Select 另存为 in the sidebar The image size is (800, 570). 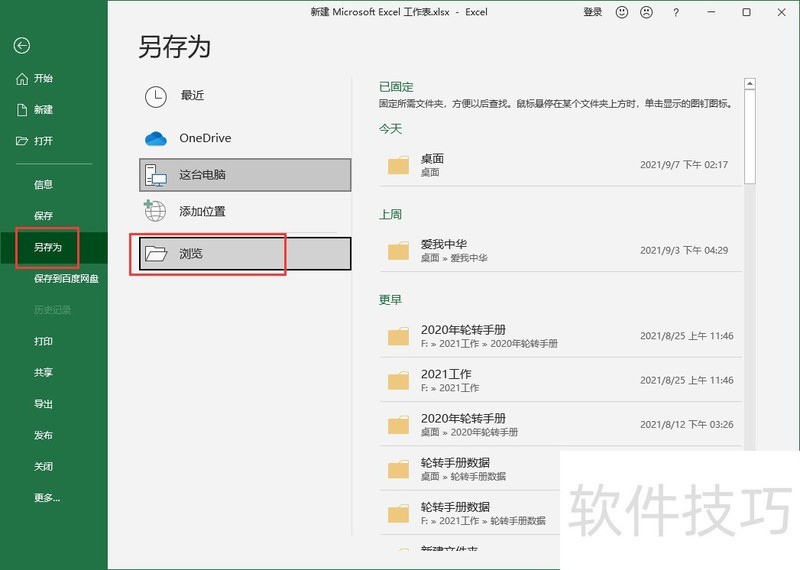coord(54,247)
